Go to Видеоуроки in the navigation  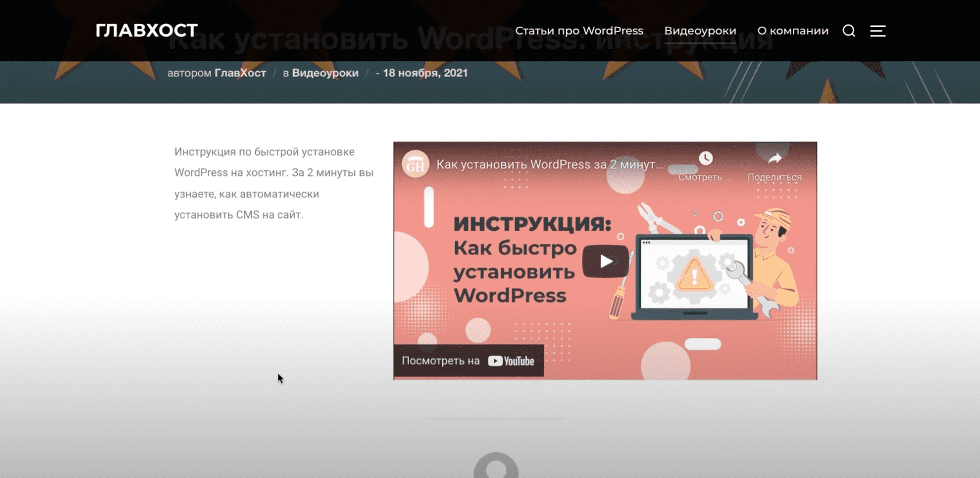(x=700, y=31)
